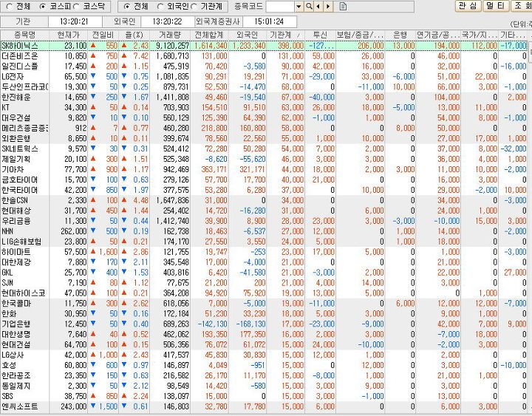Sort by the 기타 column header
532x416 pixels.
tap(513, 35)
